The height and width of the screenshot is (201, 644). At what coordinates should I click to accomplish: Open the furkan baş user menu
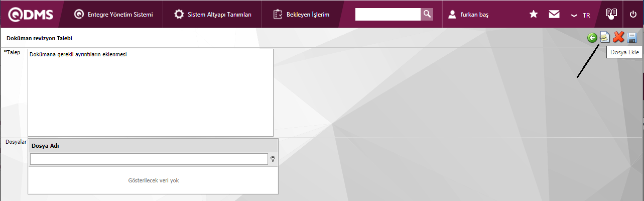pyautogui.click(x=468, y=15)
